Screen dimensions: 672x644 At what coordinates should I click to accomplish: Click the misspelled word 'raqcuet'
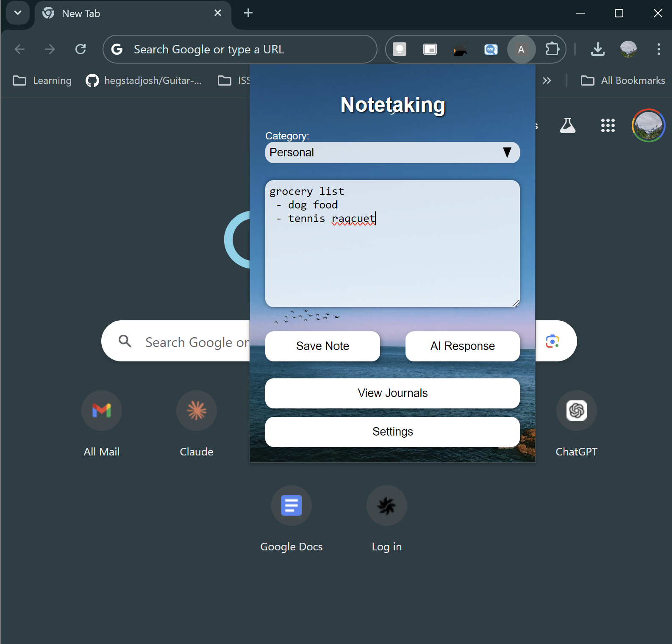tap(353, 219)
